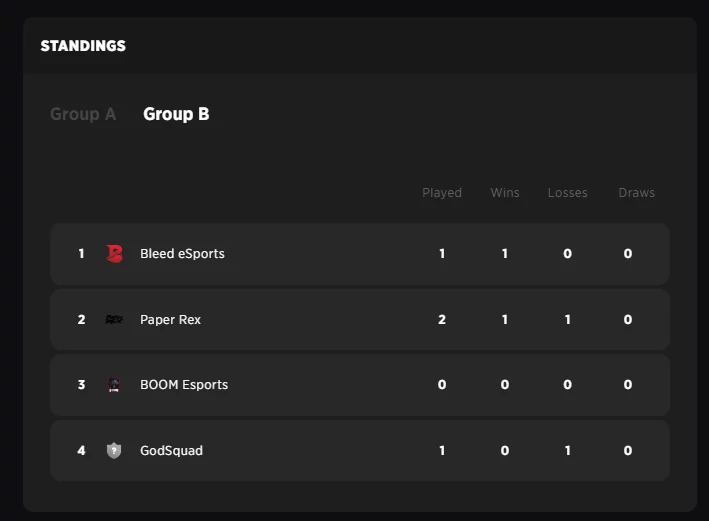Viewport: 709px width, 521px height.
Task: Switch to the Group A tab
Action: pos(83,114)
